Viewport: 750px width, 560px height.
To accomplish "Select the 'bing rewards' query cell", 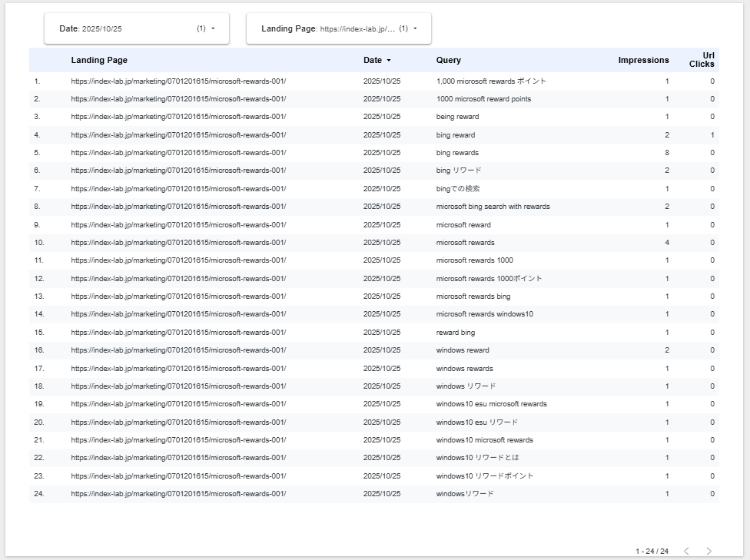I will 457,153.
